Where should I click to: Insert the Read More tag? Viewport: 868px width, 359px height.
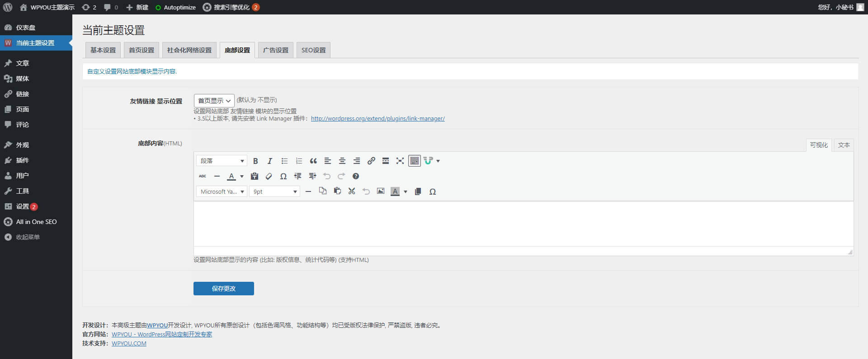[386, 161]
